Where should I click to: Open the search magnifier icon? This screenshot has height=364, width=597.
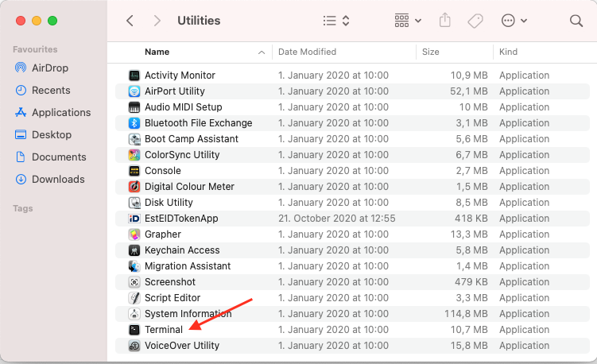click(x=576, y=21)
